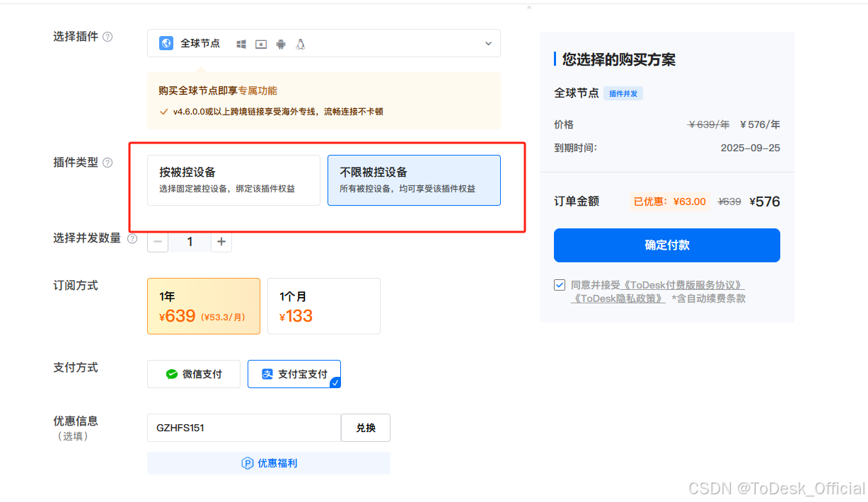Click the *含自动续费条款 note

(x=708, y=298)
